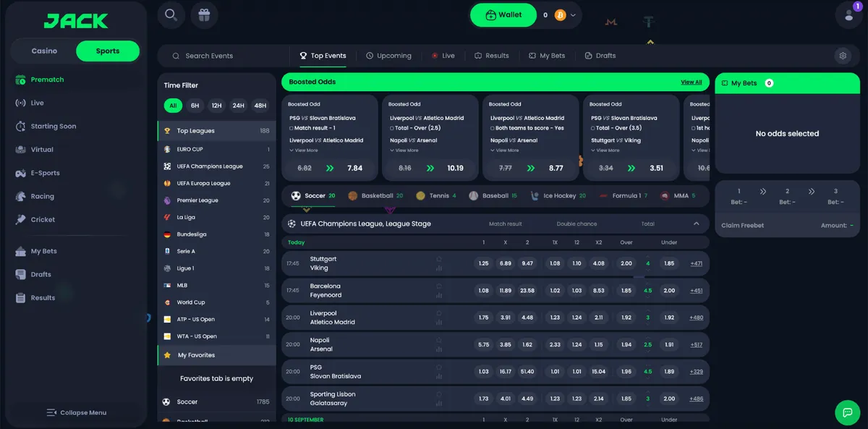
Task: Collapse the UEFA Champions League stage section
Action: (x=696, y=224)
